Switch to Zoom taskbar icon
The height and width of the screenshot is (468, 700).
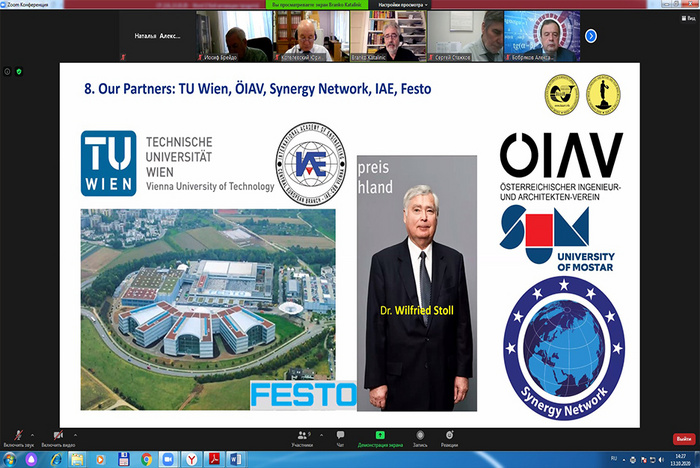point(168,460)
